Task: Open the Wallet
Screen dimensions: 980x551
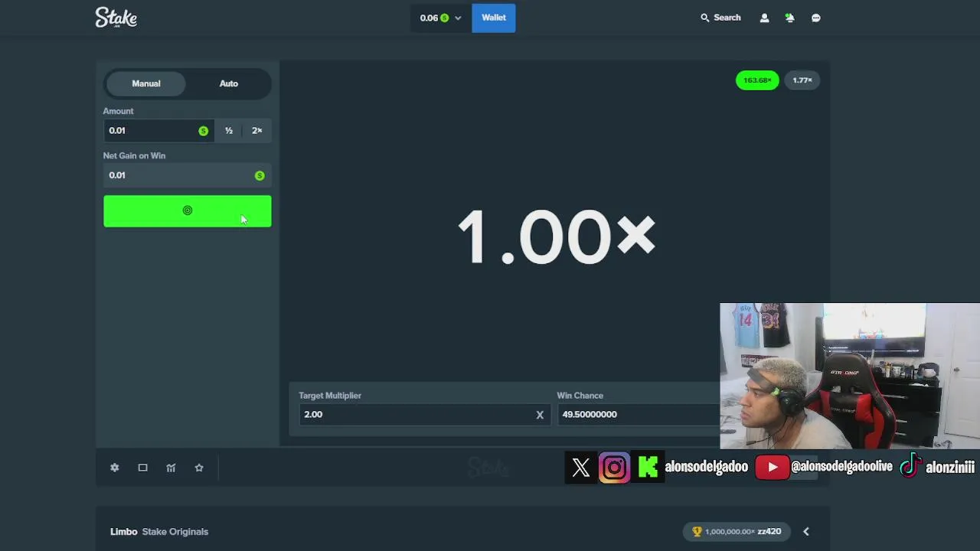Action: (x=494, y=18)
